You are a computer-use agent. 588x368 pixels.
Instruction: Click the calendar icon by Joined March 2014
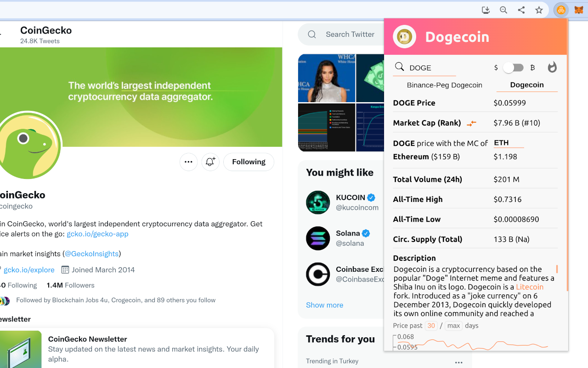click(x=65, y=270)
